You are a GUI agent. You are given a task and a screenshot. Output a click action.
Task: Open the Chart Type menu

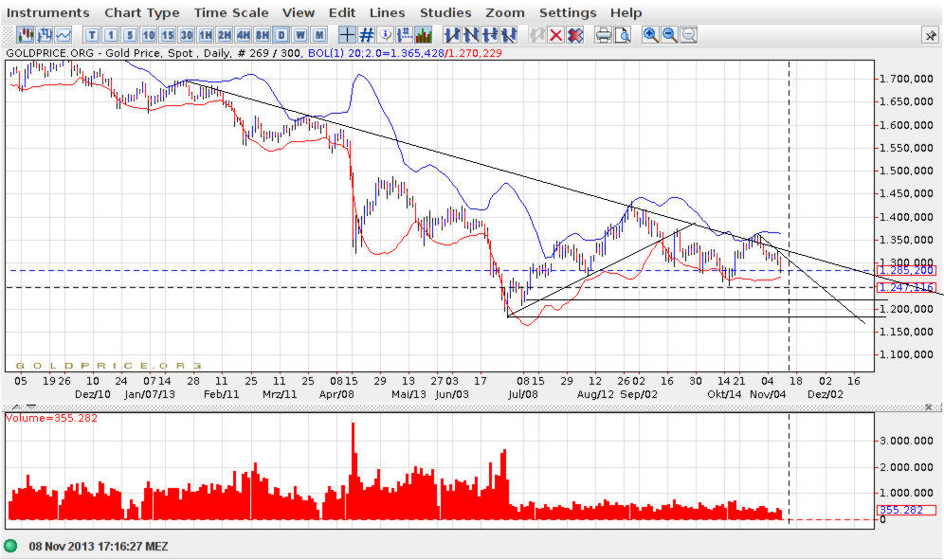click(x=142, y=12)
